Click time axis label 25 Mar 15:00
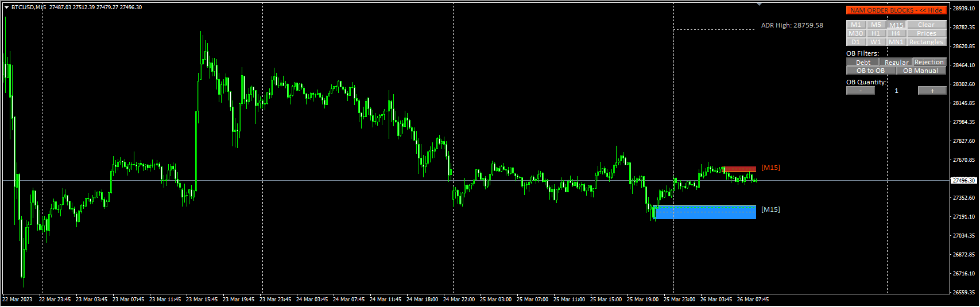980x307 pixels. (x=606, y=300)
